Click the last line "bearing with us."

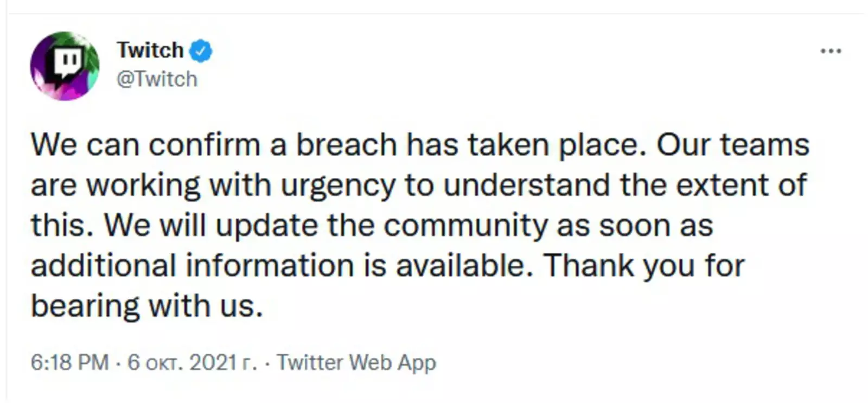click(x=147, y=305)
